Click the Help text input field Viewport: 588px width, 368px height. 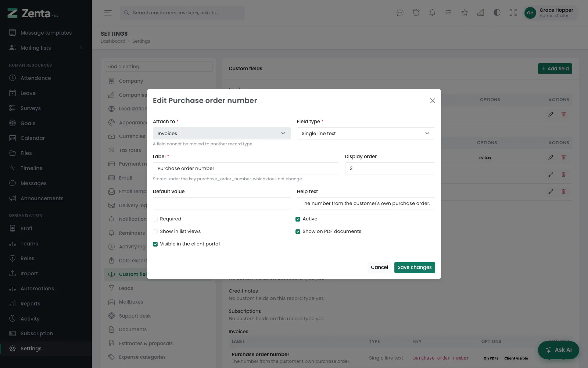[x=366, y=203]
